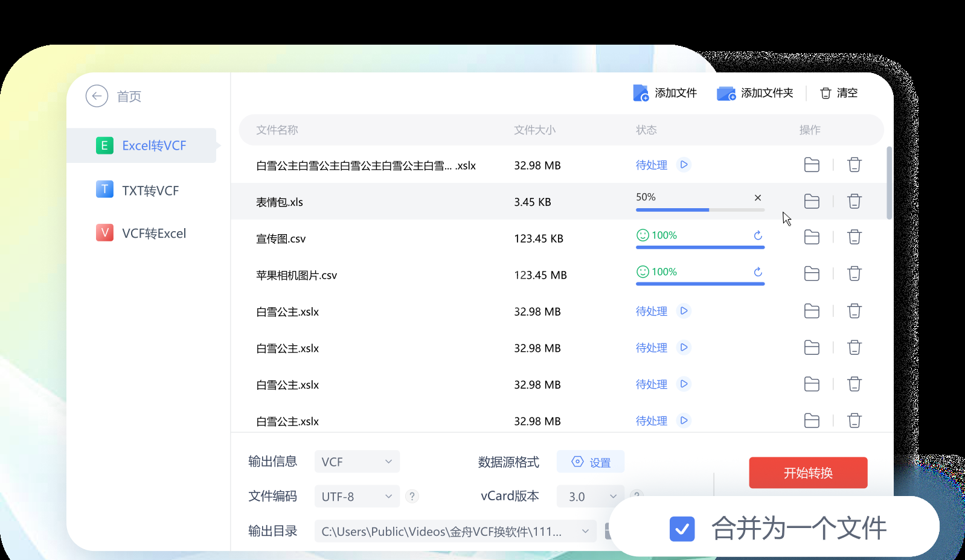Click the 输出目录 label

pyautogui.click(x=273, y=531)
